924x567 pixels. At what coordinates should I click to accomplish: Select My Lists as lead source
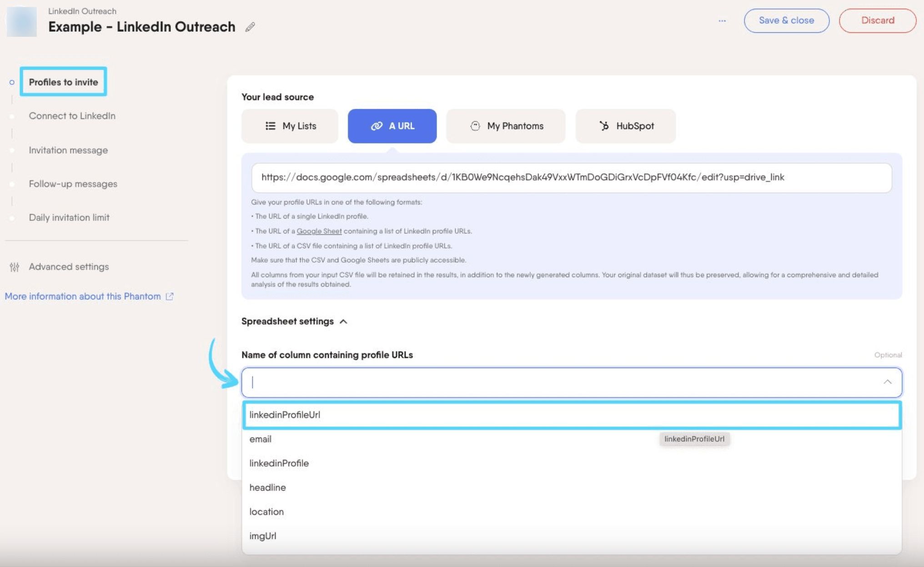[x=290, y=126]
